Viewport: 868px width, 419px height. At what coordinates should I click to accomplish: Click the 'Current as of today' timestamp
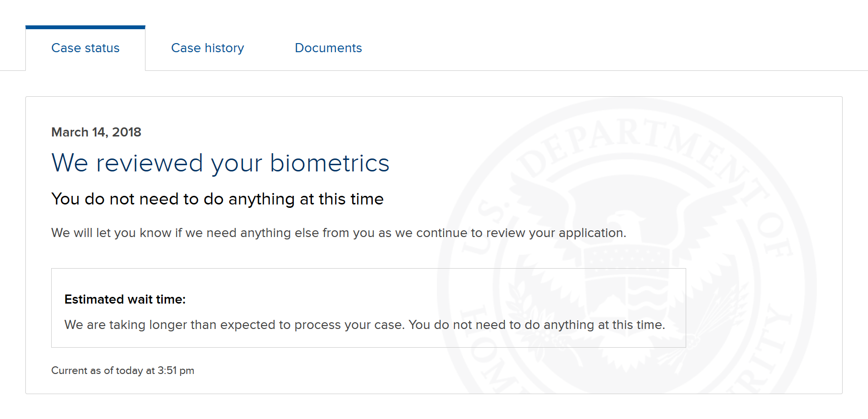click(122, 371)
